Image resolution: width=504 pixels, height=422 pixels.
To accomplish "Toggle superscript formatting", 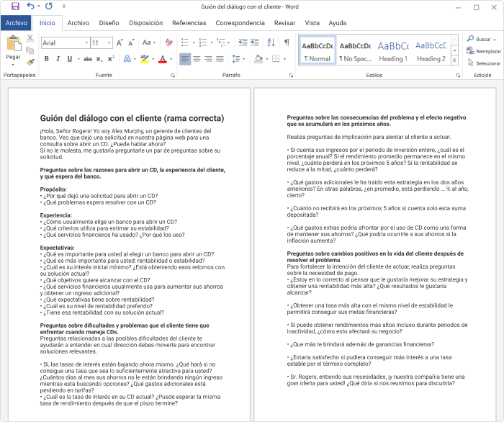I will [111, 59].
